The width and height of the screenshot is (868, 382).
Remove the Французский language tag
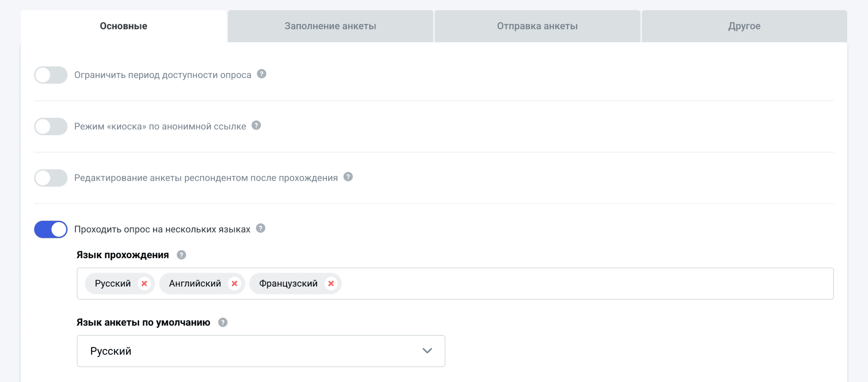(331, 284)
